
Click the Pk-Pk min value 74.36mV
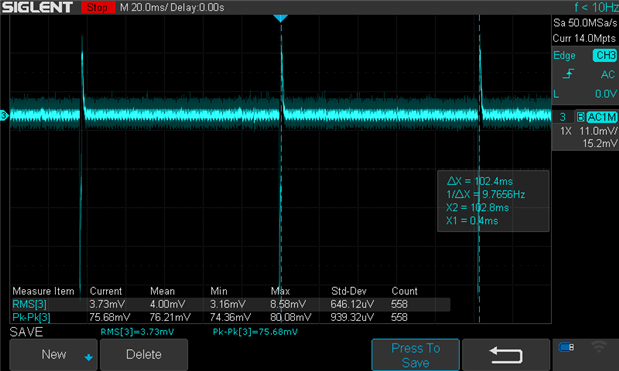[231, 317]
